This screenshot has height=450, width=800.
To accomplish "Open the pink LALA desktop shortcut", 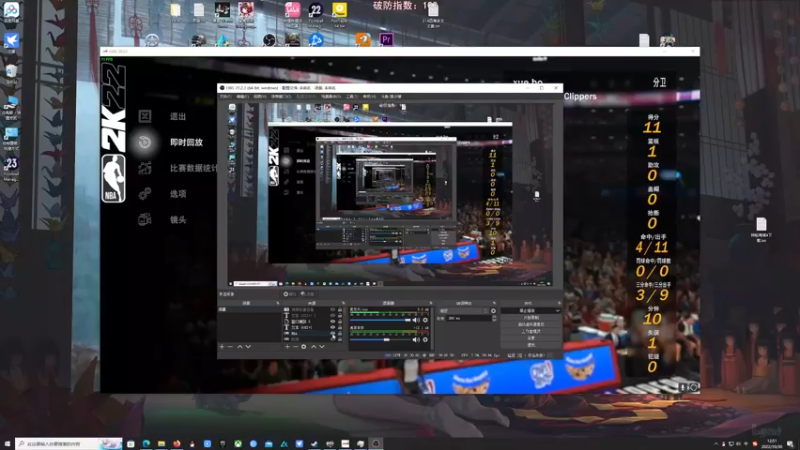I will (x=292, y=10).
